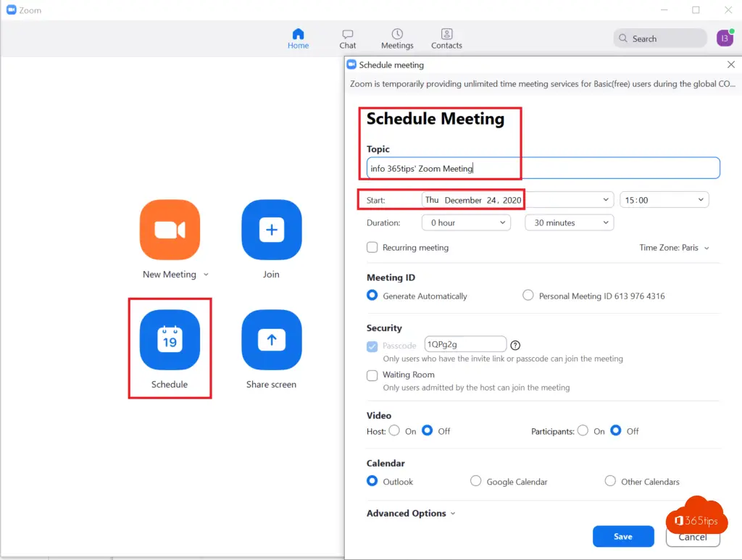The height and width of the screenshot is (560, 742).
Task: Select Google Calendar radio option
Action: [x=476, y=481]
